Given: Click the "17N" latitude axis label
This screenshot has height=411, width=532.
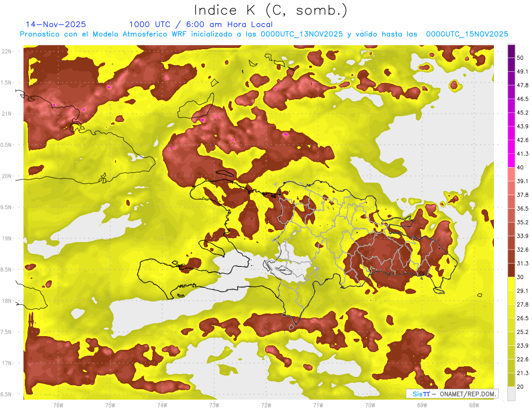Looking at the screenshot, I should 7,364.
